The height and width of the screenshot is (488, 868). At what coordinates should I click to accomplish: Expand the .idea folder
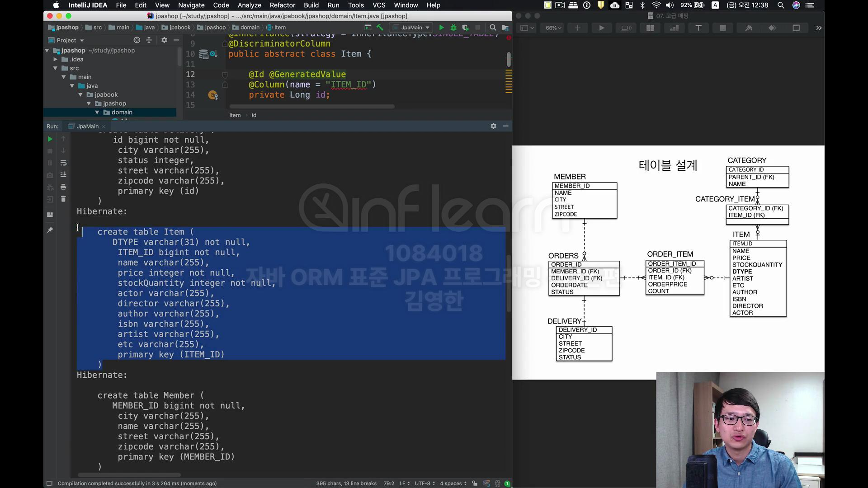point(55,59)
